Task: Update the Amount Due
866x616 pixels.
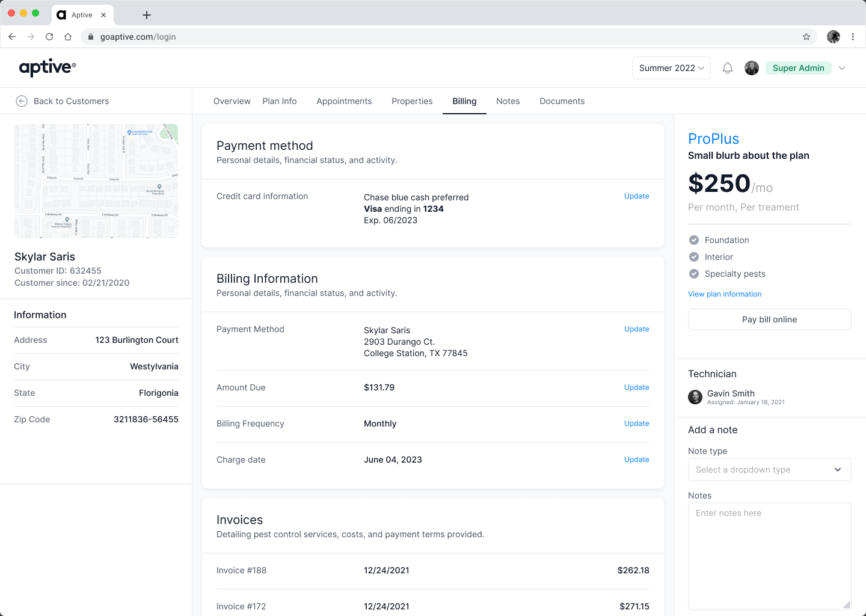Action: click(x=637, y=387)
